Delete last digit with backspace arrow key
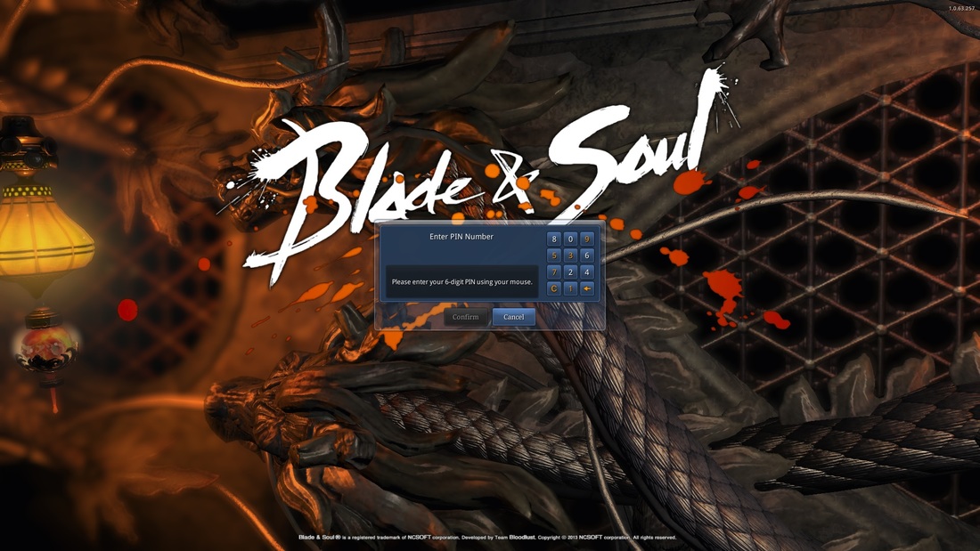This screenshot has width=980, height=551. [586, 288]
